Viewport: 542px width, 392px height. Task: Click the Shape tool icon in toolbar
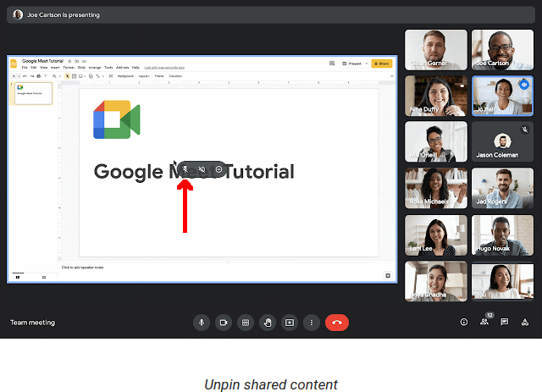(x=91, y=76)
